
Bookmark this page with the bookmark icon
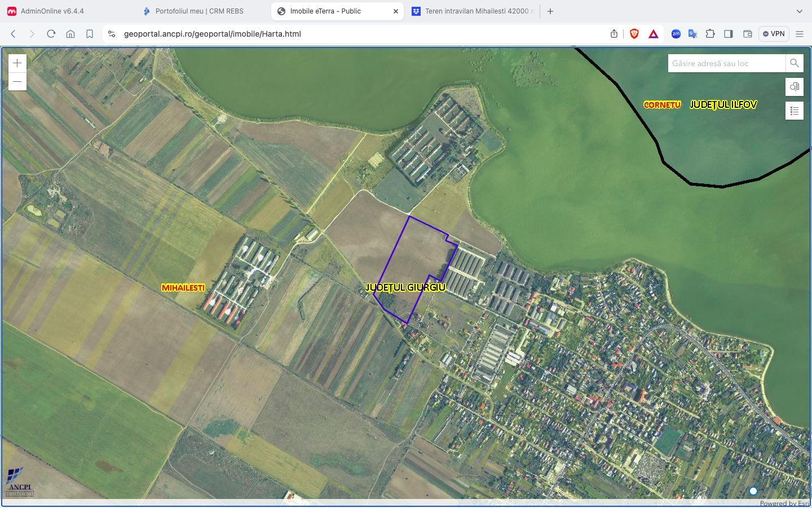point(90,34)
